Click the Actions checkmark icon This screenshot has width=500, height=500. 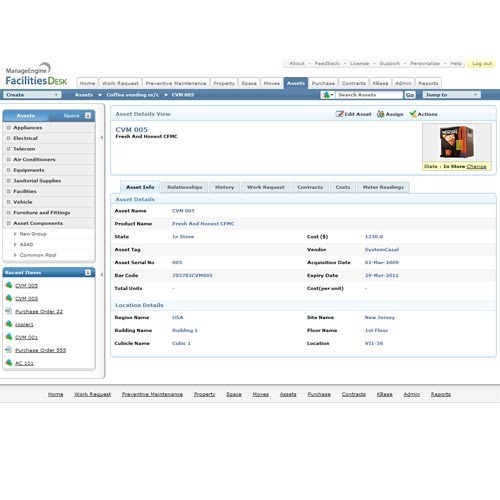click(413, 114)
